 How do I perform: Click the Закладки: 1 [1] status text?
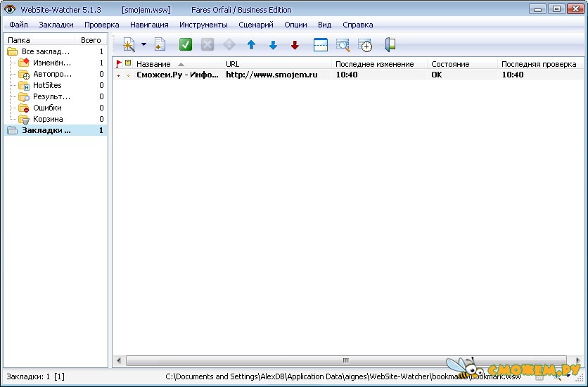click(x=36, y=376)
